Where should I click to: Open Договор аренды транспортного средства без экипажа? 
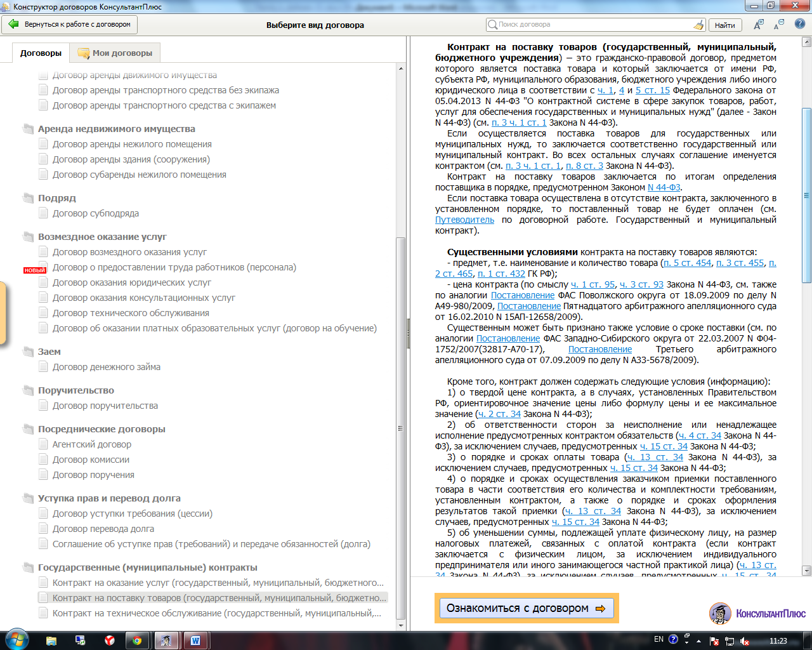[x=166, y=90]
